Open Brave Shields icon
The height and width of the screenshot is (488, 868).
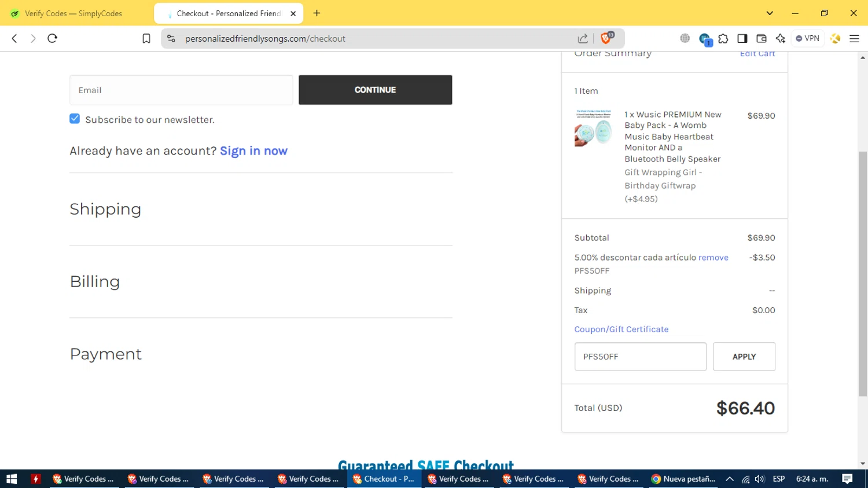pos(606,38)
